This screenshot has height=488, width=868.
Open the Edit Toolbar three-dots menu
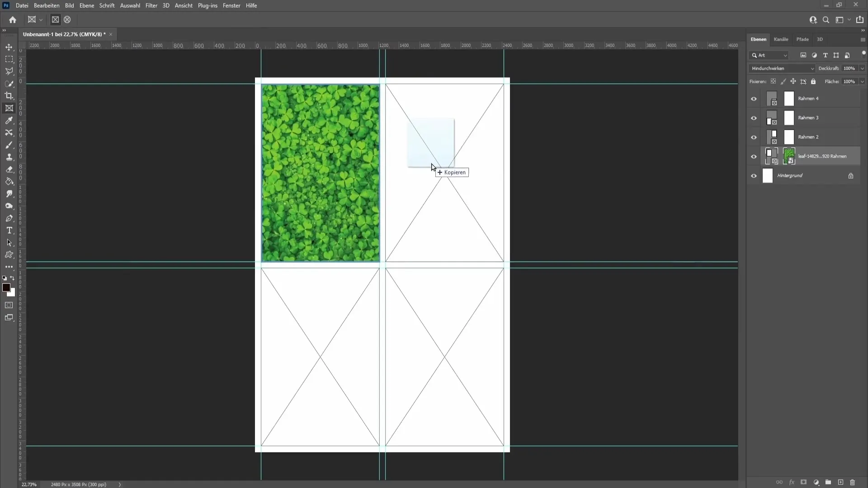[x=9, y=267]
